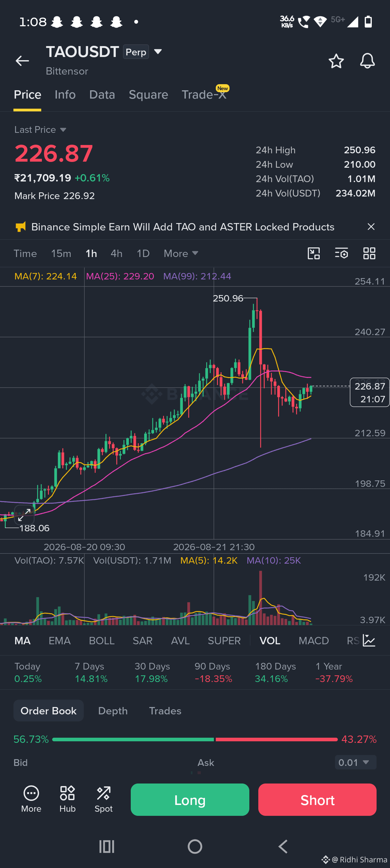Tap the 188.06 low label on chart

click(34, 528)
